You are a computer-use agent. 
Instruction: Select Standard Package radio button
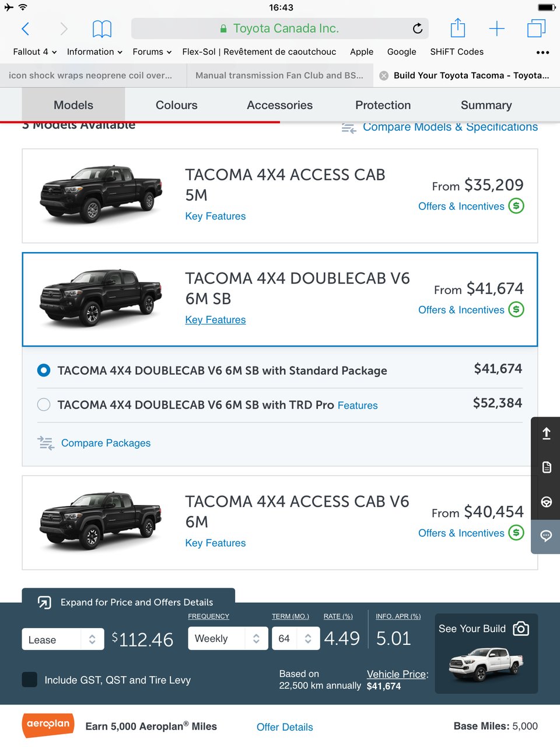coord(44,370)
